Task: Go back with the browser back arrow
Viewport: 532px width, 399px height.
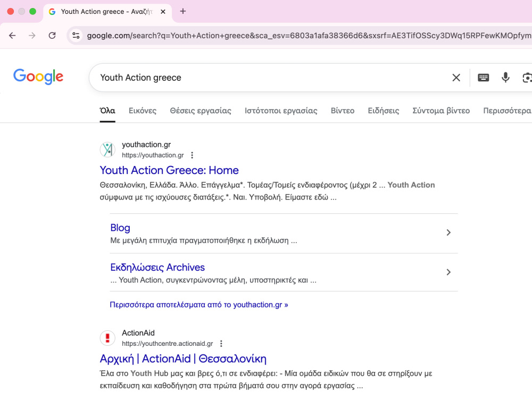Action: (12, 36)
